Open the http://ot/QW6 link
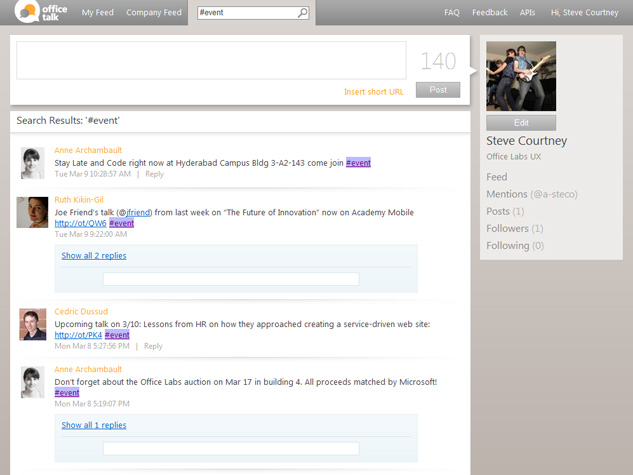The width and height of the screenshot is (633, 475). click(80, 223)
